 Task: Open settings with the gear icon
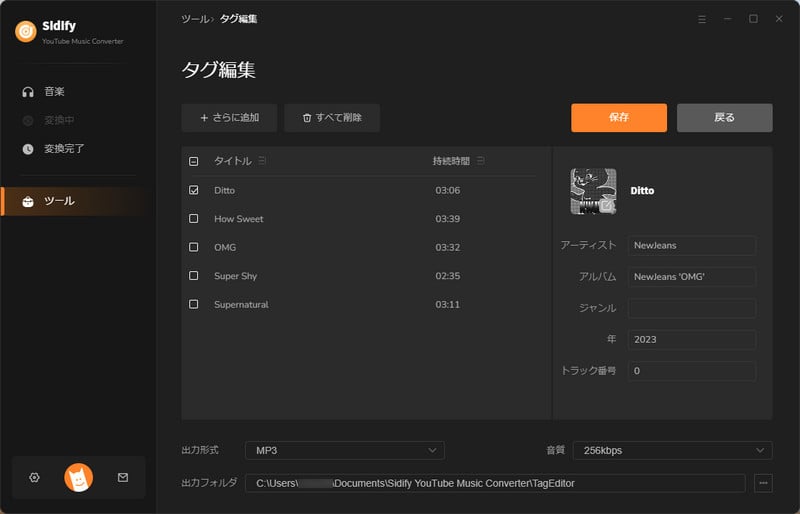coord(34,477)
